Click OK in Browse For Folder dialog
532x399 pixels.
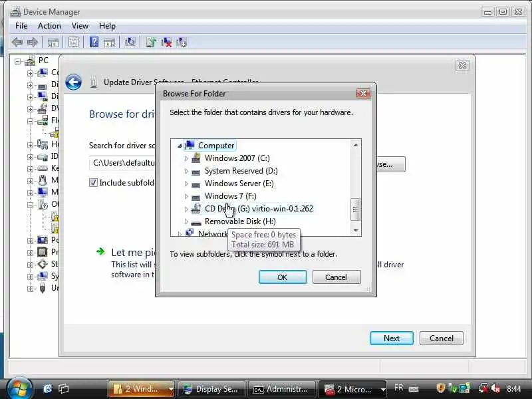tap(283, 277)
